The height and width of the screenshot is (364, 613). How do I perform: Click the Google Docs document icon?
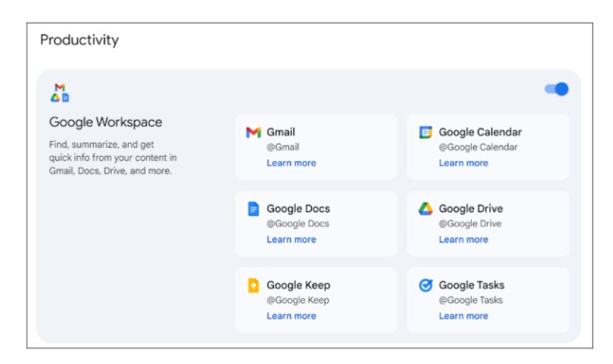click(253, 208)
